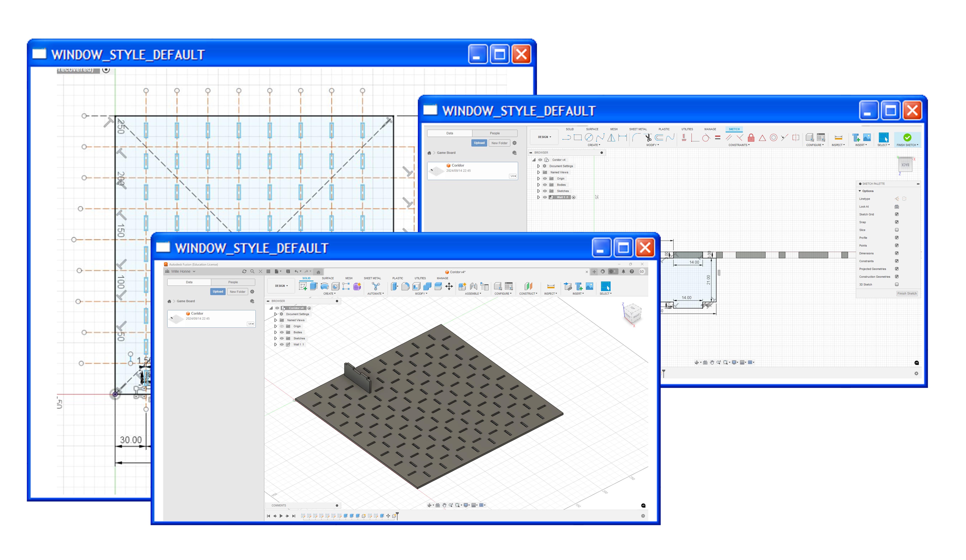Image resolution: width=966 pixels, height=560 pixels.
Task: Select Construct plane icon in front window
Action: click(528, 286)
